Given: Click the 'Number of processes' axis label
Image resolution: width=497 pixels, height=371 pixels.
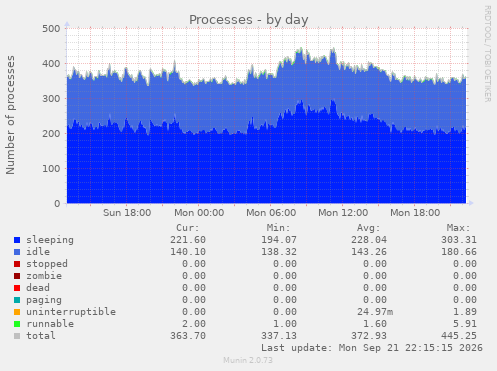Looking at the screenshot, I should (x=10, y=115).
